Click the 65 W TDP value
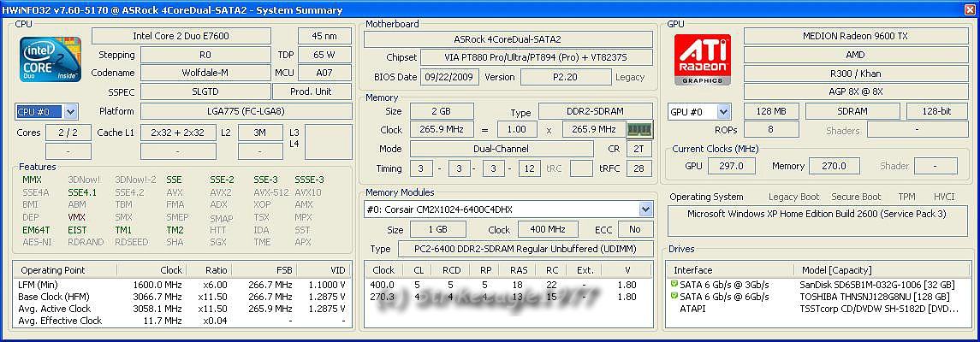Viewport: 980px width, 342px height. 324,55
